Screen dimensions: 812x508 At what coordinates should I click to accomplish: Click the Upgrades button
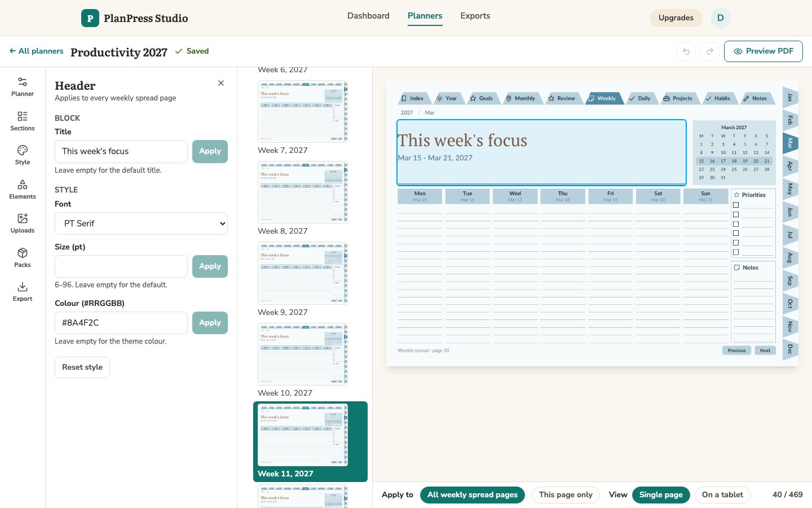click(676, 18)
